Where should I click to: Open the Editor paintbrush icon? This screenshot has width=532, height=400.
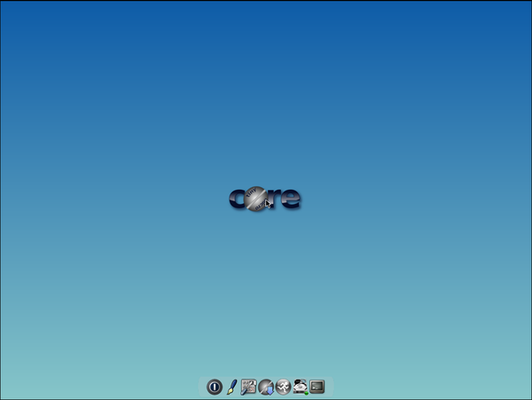(231, 387)
